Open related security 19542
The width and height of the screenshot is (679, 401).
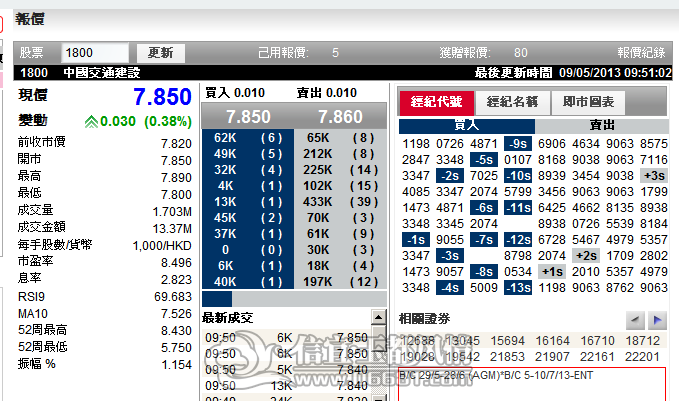click(463, 357)
